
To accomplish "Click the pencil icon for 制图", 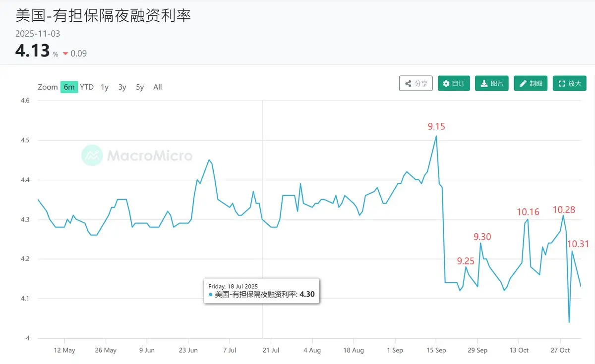I will coord(523,84).
